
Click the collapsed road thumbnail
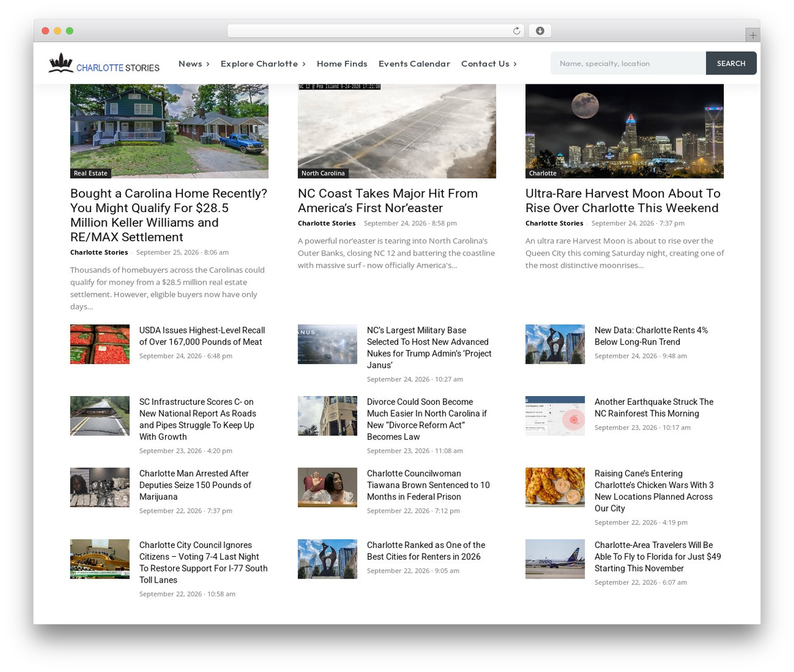(100, 416)
